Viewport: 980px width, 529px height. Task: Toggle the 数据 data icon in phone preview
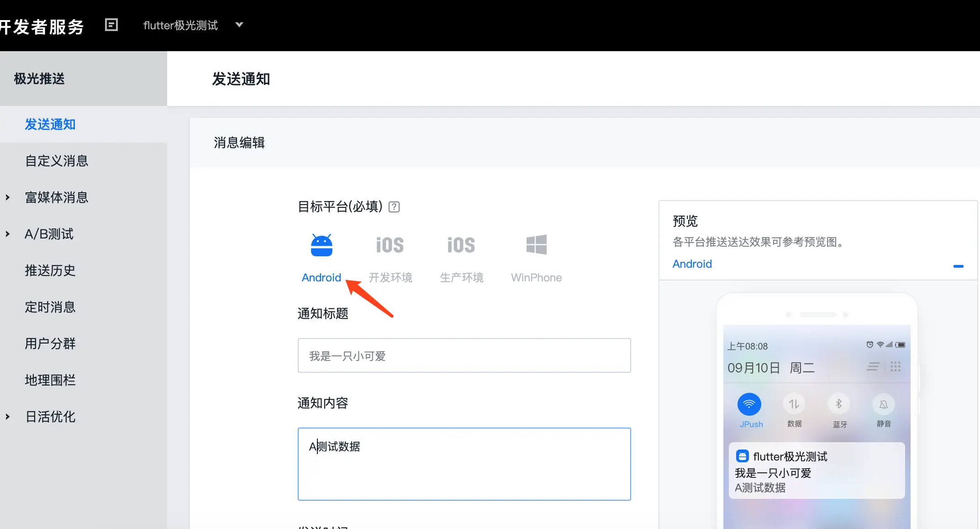coord(794,404)
